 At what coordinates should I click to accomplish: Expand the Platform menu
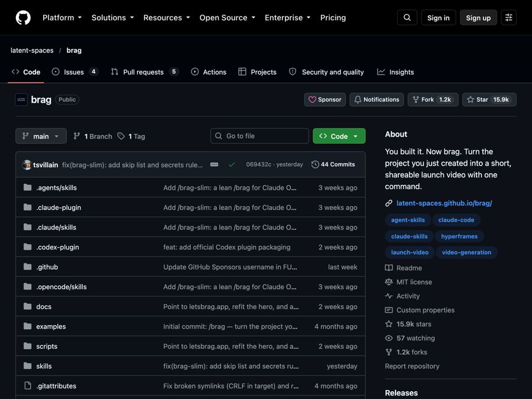62,18
